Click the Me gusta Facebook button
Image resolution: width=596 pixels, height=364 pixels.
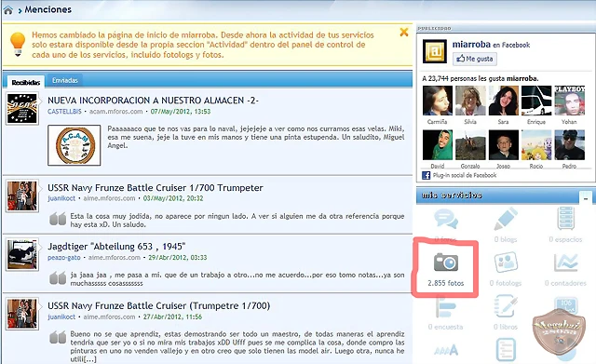(475, 59)
